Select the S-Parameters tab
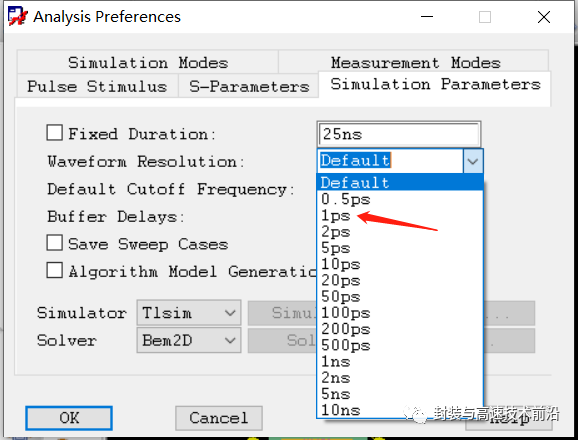 click(x=249, y=86)
